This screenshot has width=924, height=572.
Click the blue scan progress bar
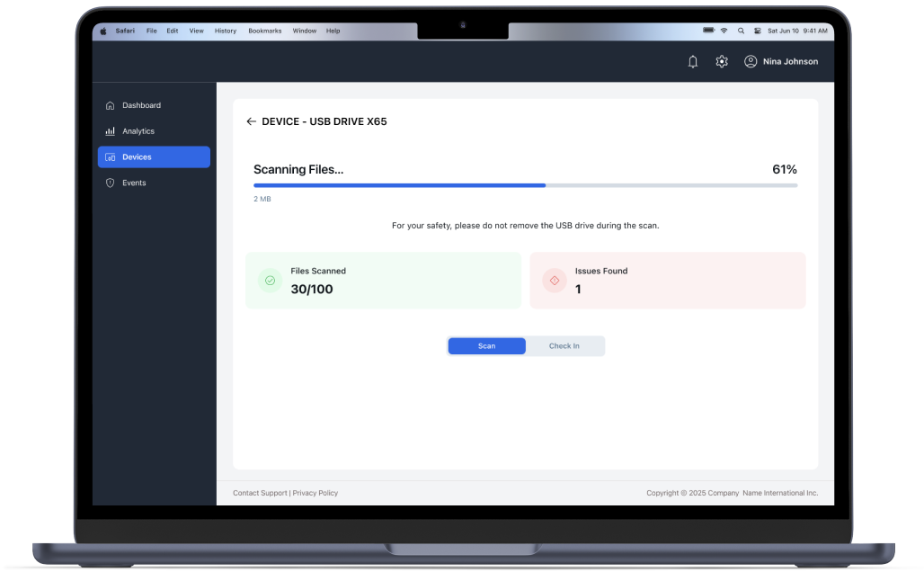[525, 185]
